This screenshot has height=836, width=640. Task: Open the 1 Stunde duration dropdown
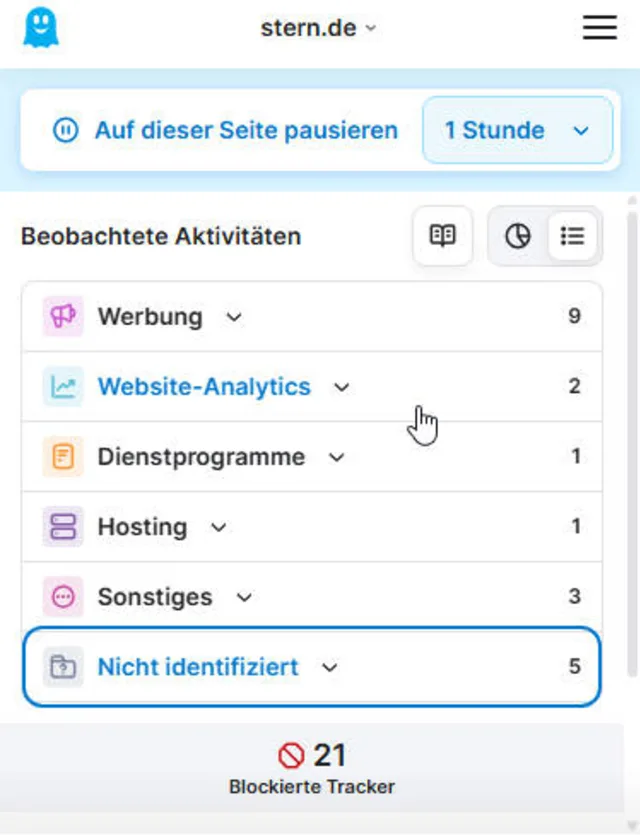517,130
